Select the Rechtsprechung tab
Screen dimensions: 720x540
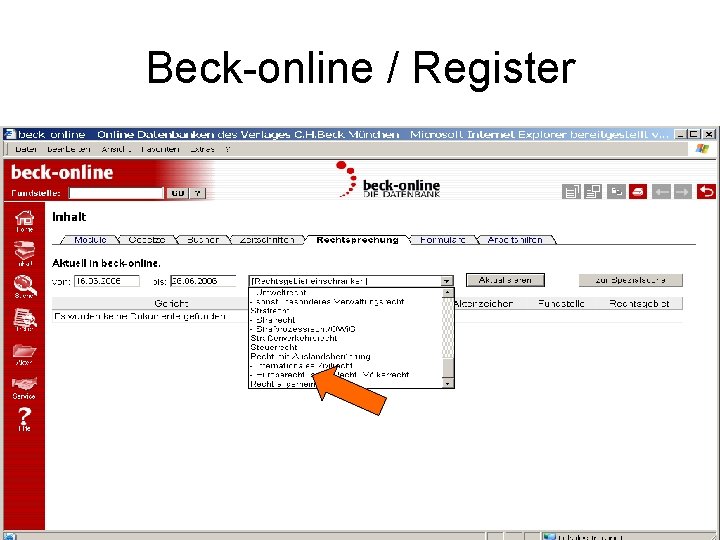tap(357, 240)
